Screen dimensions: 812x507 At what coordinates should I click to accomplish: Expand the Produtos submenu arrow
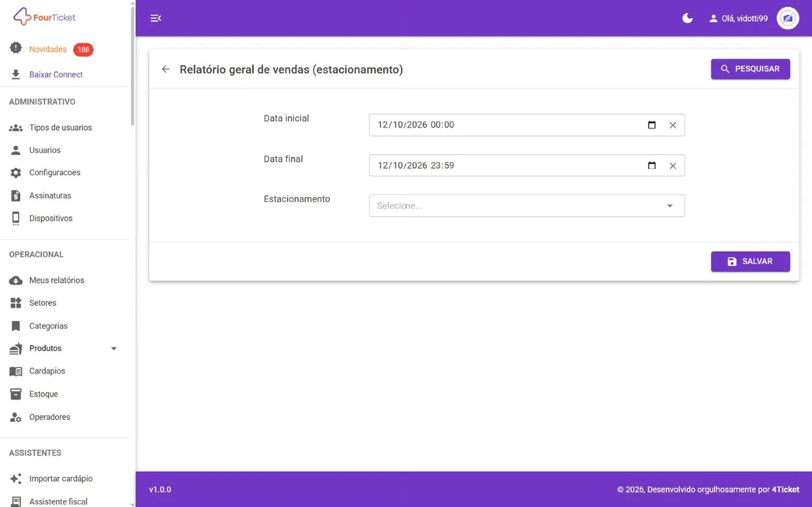click(114, 349)
